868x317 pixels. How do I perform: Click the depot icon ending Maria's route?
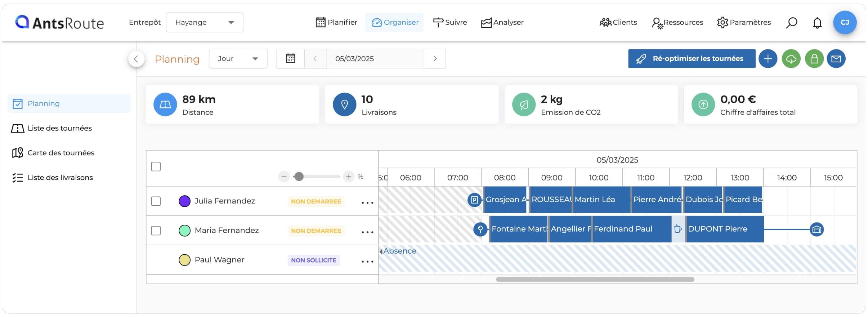click(817, 229)
